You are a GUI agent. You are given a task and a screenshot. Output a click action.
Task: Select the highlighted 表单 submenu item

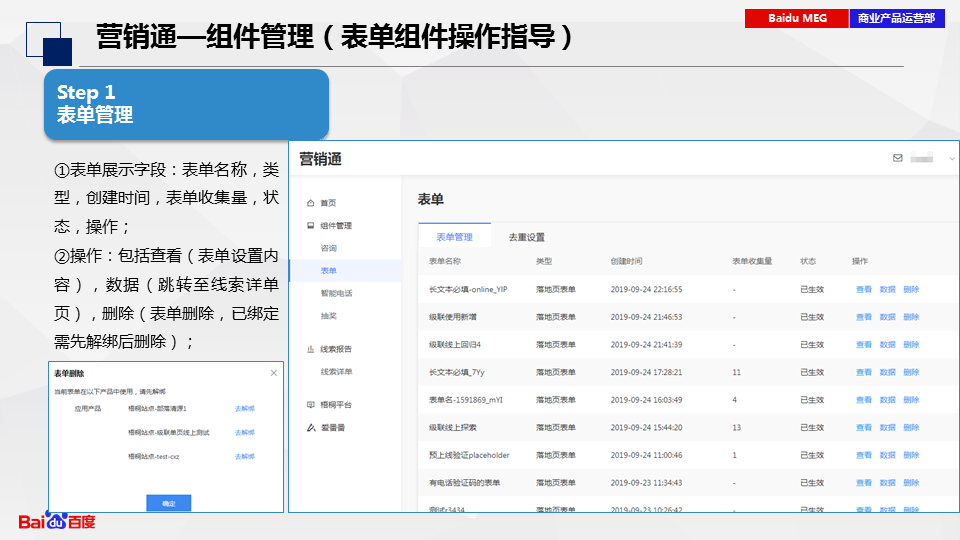click(345, 271)
